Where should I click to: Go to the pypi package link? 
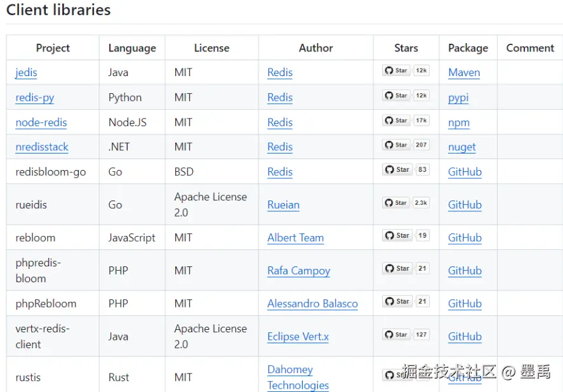point(458,97)
